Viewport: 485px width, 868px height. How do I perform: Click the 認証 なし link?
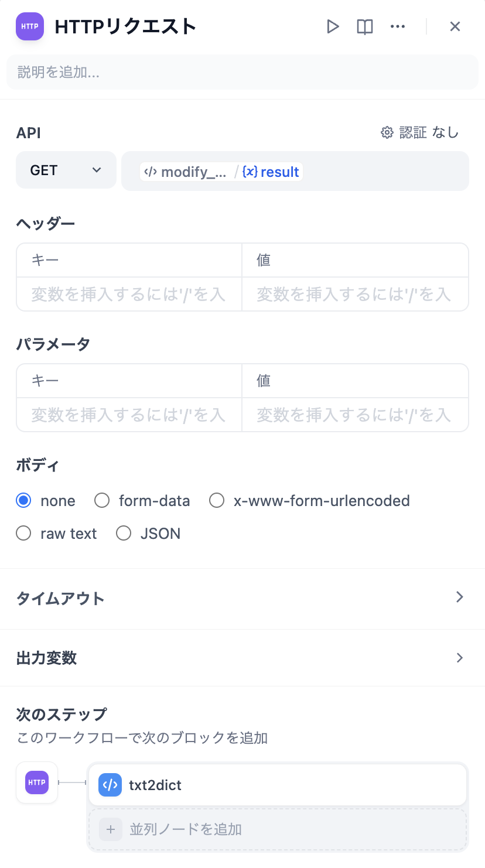428,133
